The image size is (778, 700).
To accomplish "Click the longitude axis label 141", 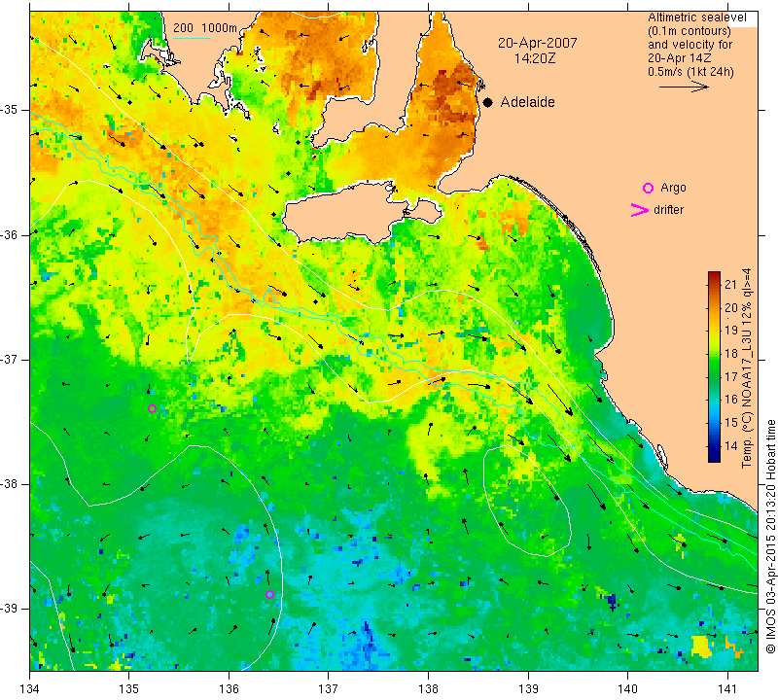I will 727,689.
